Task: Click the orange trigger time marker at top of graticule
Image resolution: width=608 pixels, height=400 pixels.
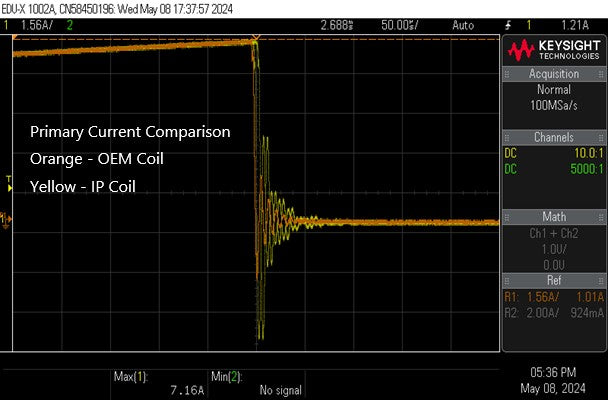Action: click(256, 38)
